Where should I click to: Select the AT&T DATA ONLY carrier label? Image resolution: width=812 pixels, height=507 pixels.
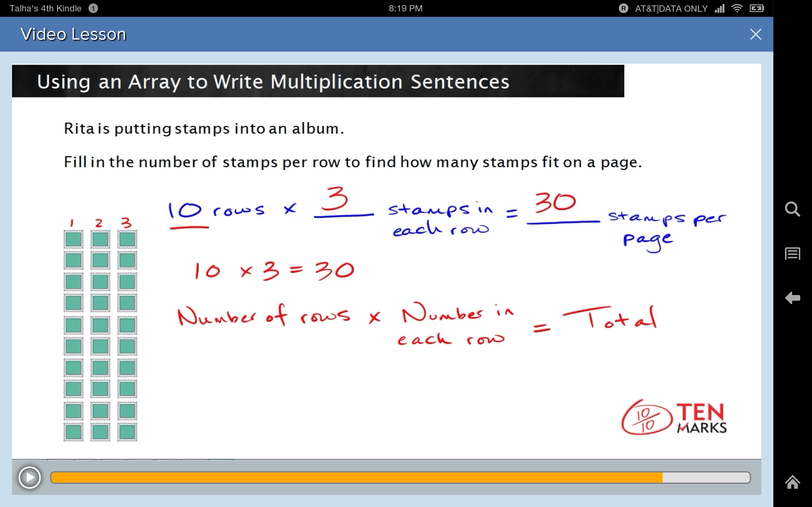[671, 8]
